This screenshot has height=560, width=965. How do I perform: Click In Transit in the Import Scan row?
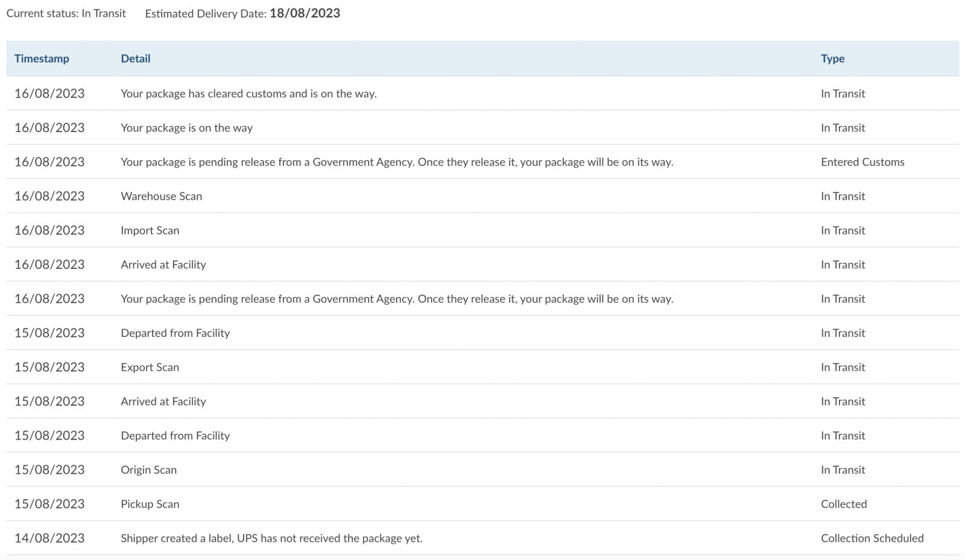[x=843, y=230]
